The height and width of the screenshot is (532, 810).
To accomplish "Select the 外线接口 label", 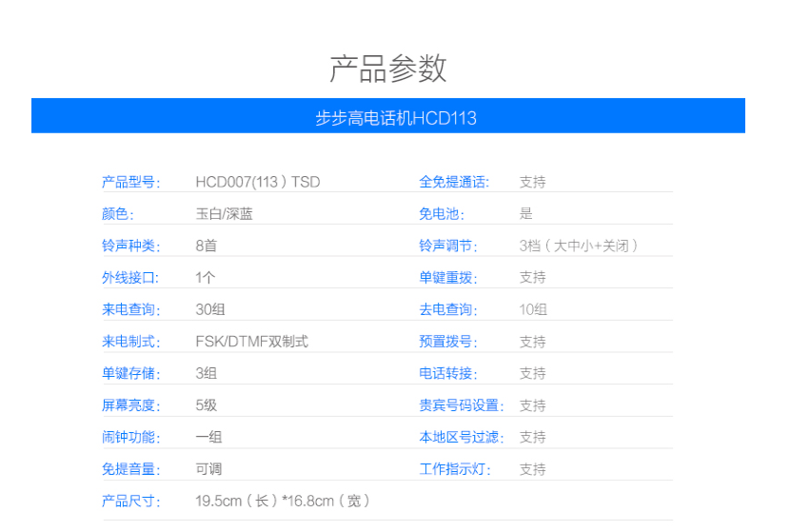I will [130, 278].
